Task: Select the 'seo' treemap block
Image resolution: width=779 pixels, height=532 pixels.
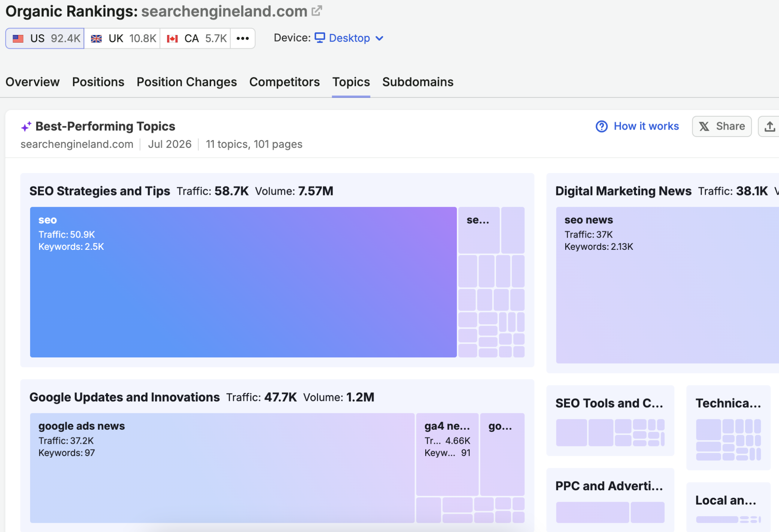Action: 243,282
